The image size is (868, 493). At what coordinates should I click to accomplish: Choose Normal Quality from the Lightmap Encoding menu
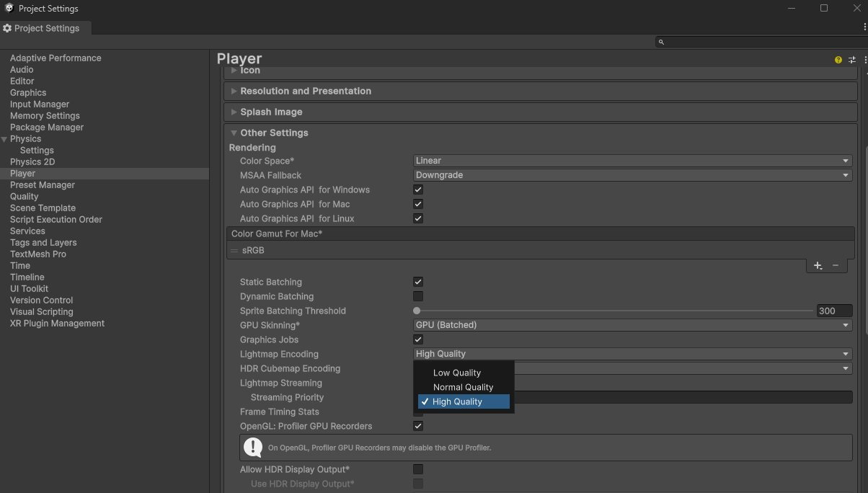[x=464, y=387]
